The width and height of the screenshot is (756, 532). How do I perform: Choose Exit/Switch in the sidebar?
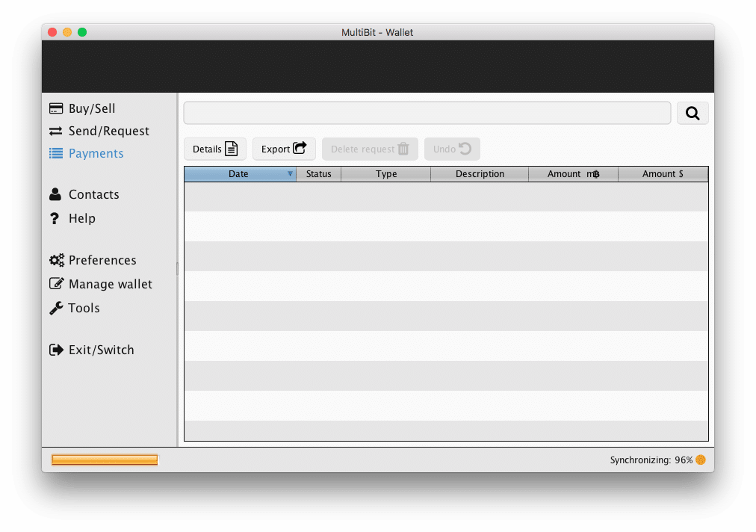[x=92, y=350]
